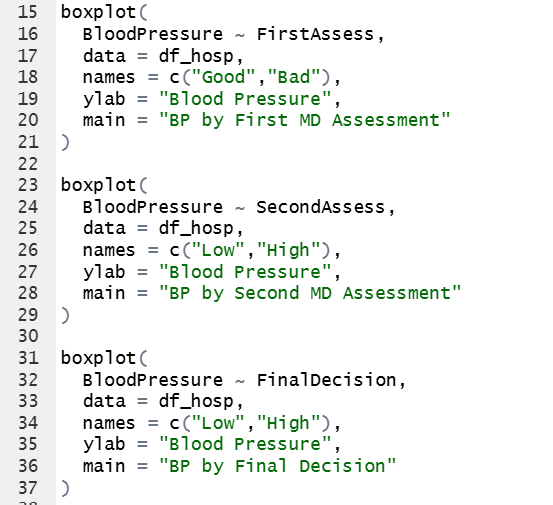Click the "Bad" string on line 18
Image resolution: width=553 pixels, height=505 pixels.
pos(294,77)
